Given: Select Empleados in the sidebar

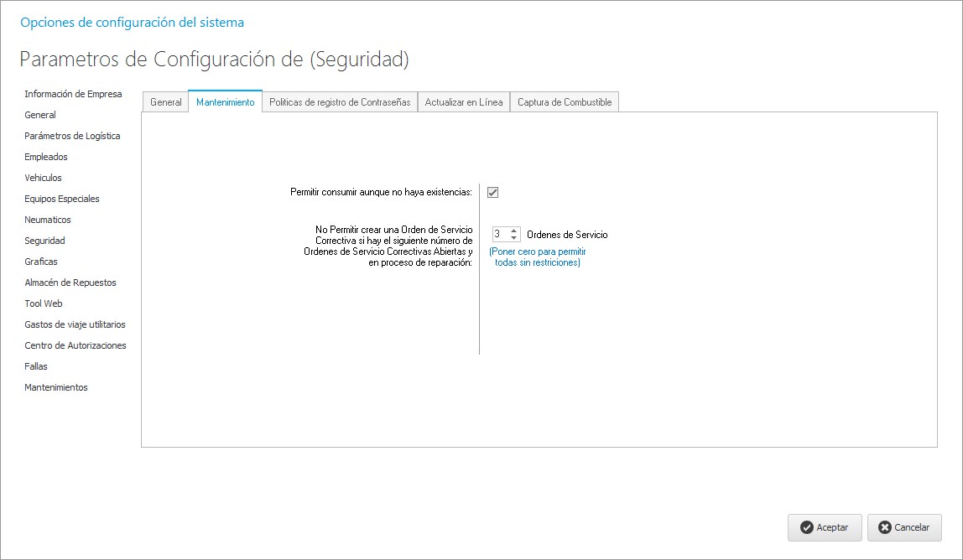Looking at the screenshot, I should click(x=46, y=157).
